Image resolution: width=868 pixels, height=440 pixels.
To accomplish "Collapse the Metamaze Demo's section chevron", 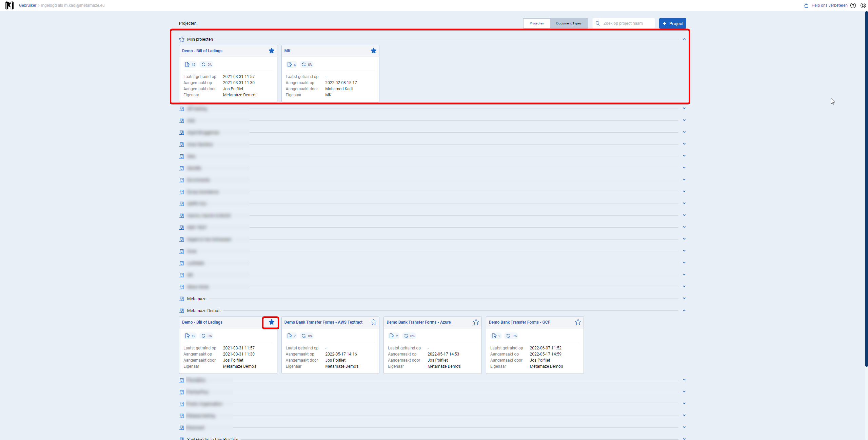I will (x=684, y=310).
